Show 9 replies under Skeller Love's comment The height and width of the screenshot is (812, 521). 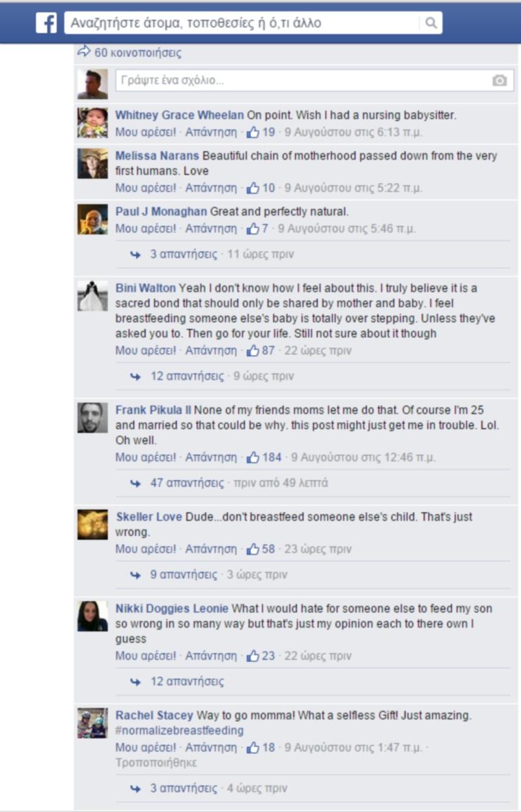point(184,574)
